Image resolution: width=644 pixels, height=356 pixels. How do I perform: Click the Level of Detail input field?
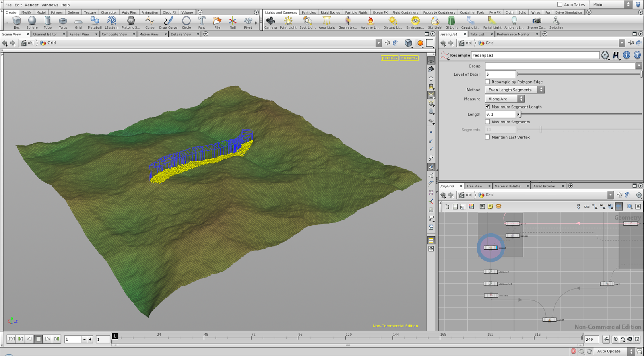point(500,74)
